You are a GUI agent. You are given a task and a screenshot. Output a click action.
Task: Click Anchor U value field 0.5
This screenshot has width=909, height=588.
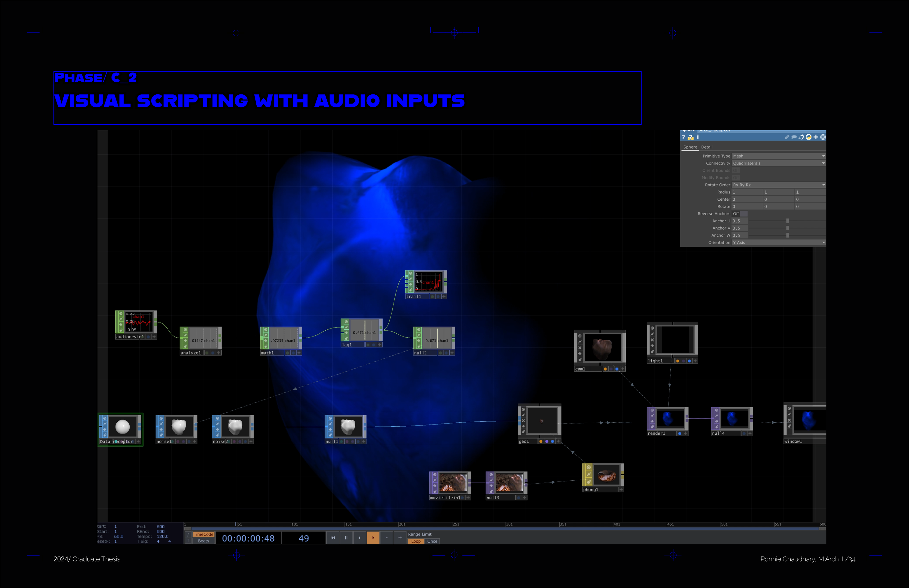740,221
